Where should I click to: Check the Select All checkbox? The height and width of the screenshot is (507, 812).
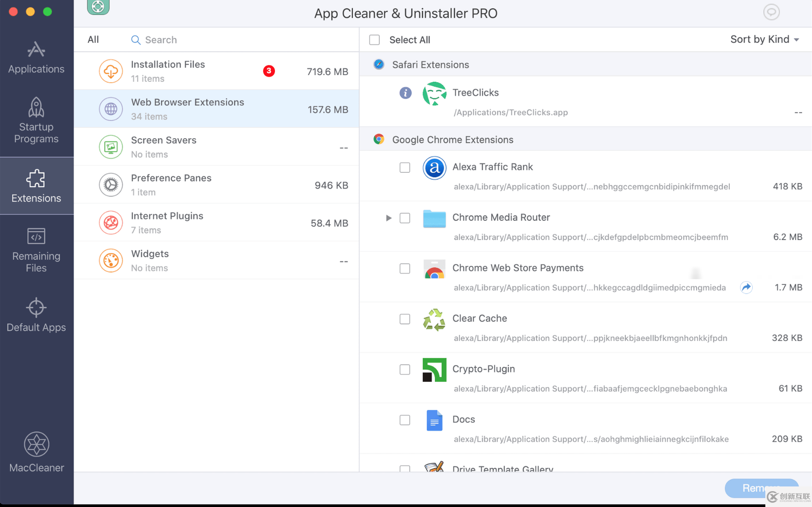click(x=374, y=40)
